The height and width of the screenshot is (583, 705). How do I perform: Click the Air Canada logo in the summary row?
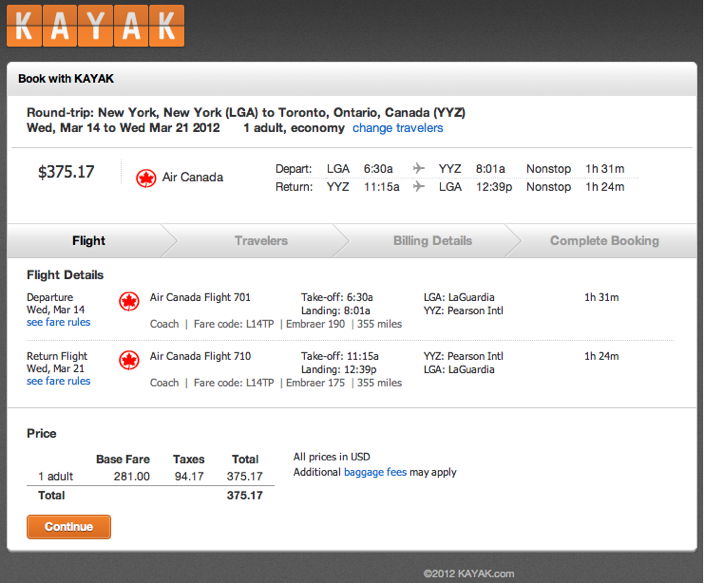point(146,178)
